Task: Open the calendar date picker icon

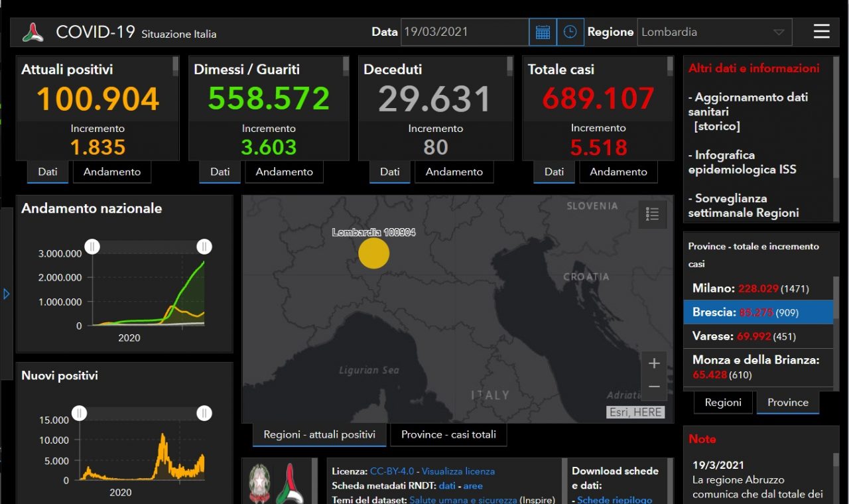Action: 543,32
